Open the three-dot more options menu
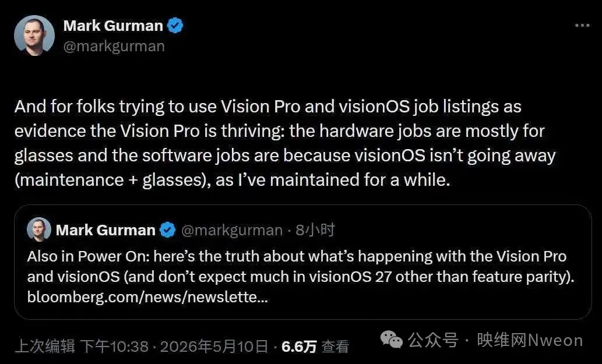 coord(582,26)
